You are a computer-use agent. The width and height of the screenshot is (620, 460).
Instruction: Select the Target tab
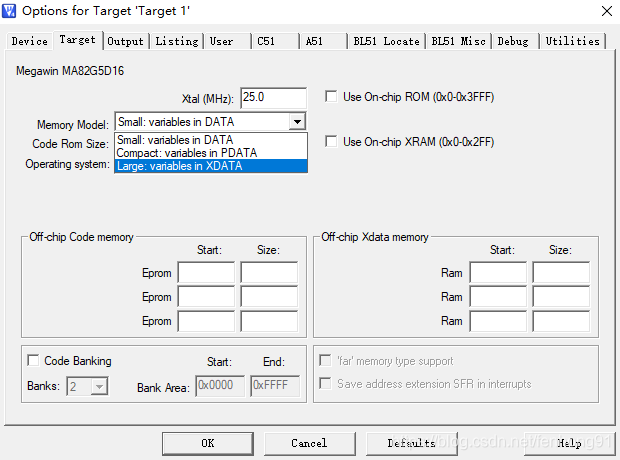click(x=78, y=40)
